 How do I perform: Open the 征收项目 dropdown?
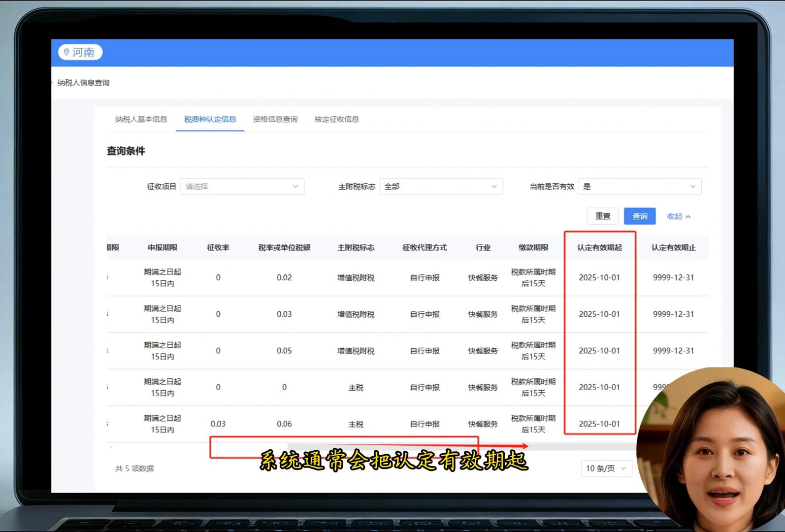click(242, 187)
